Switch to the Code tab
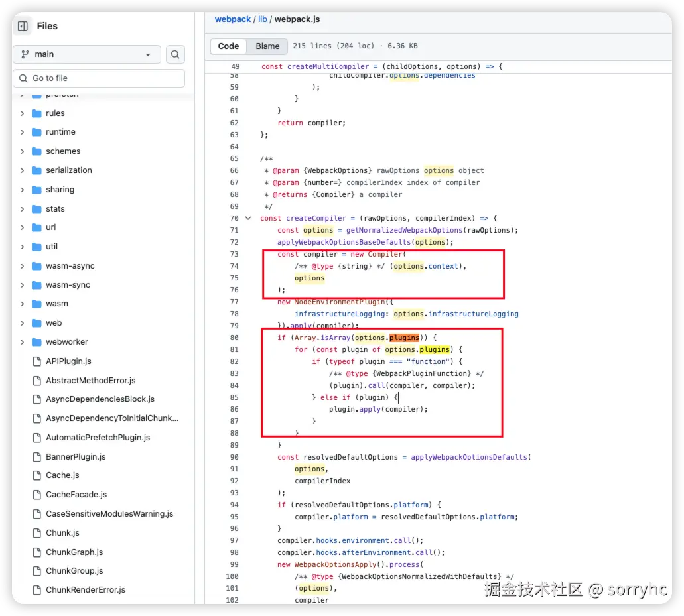 coord(229,46)
